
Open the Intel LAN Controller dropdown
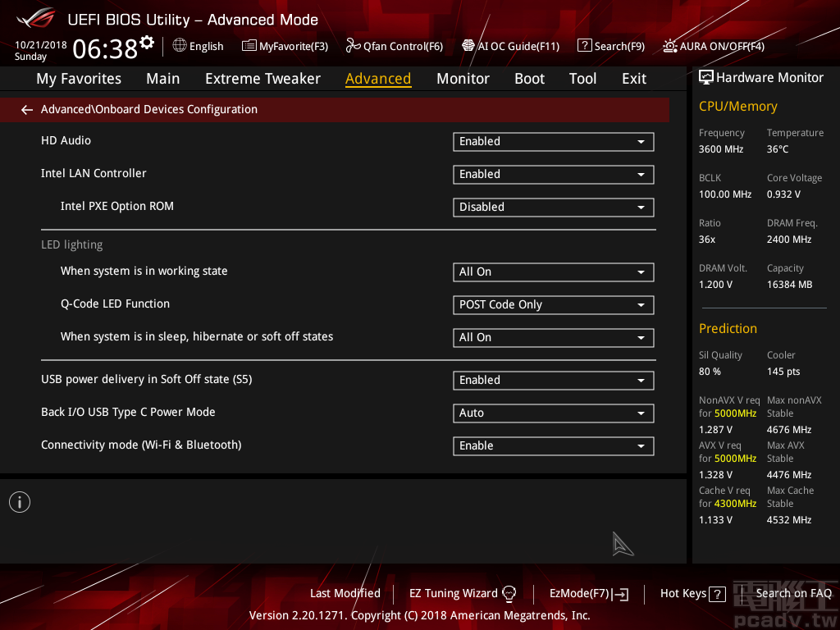pos(554,175)
